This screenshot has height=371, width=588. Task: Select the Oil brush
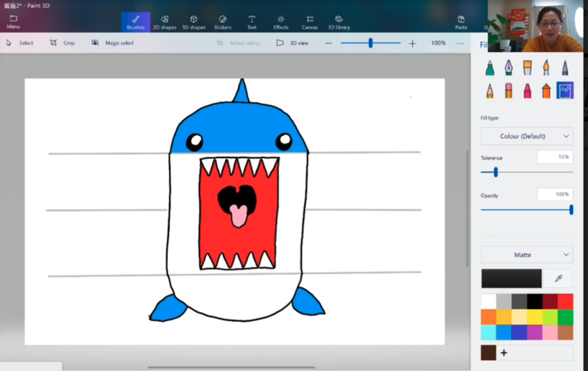527,68
